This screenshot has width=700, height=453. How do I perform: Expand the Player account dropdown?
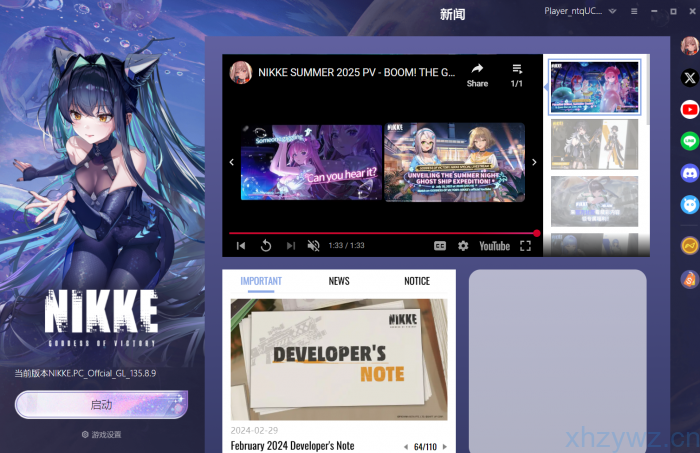[x=612, y=12]
